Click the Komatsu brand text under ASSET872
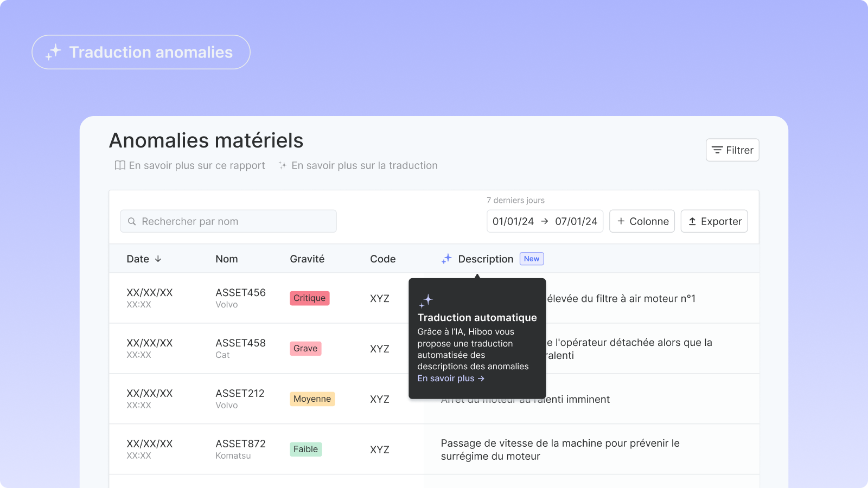The height and width of the screenshot is (488, 868). coord(233,456)
